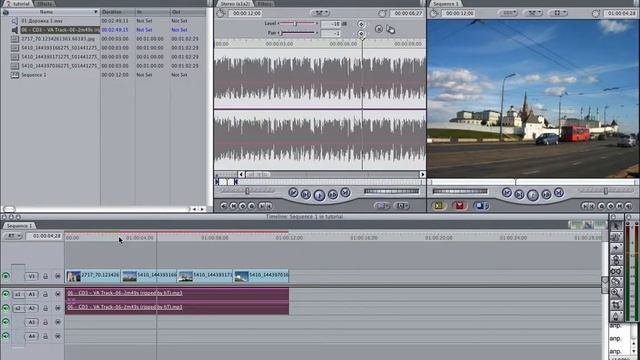
Task: Go to previous edit in the Canvas transport
Action: click(507, 193)
